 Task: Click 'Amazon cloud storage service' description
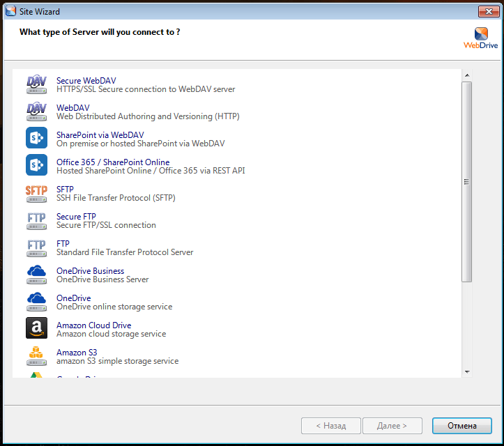(112, 334)
